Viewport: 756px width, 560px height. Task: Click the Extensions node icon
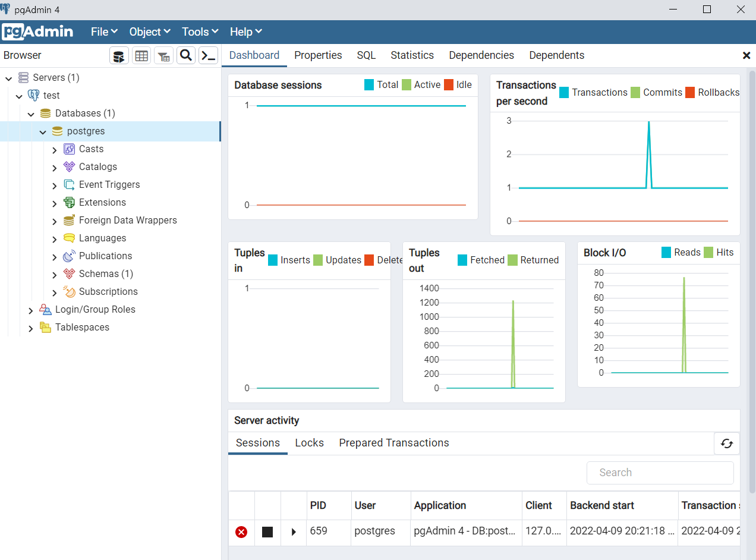(69, 203)
